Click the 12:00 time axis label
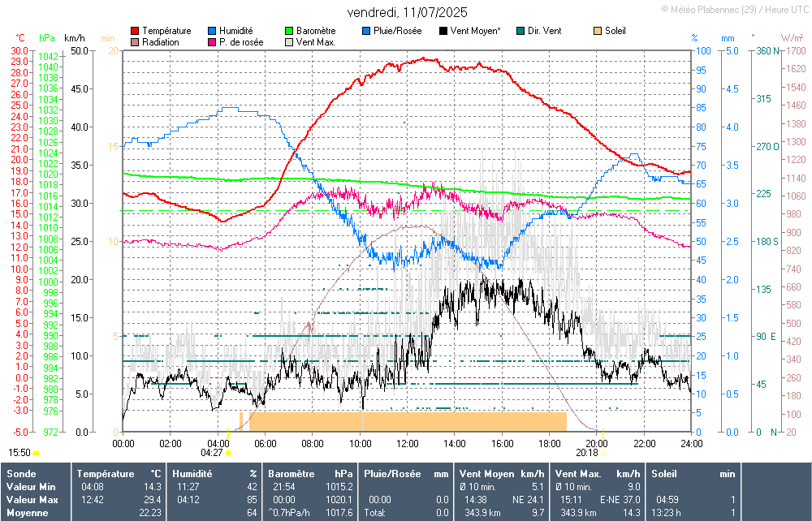The width and height of the screenshot is (812, 521). (x=408, y=443)
